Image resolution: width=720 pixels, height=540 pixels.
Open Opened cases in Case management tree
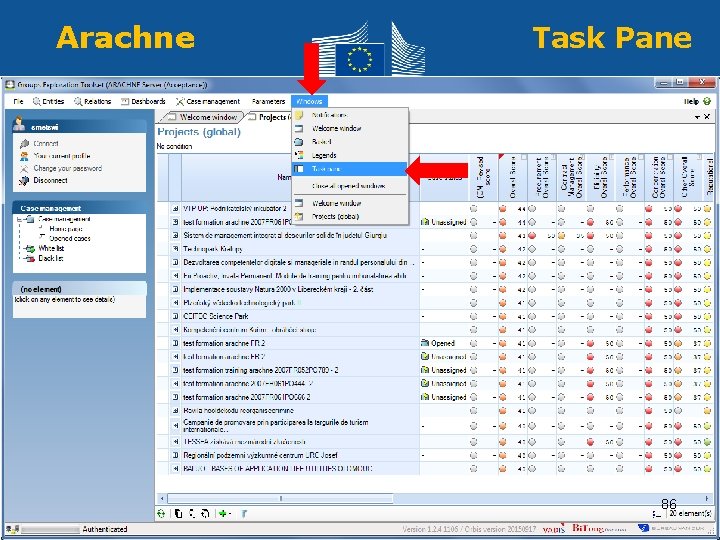70,238
